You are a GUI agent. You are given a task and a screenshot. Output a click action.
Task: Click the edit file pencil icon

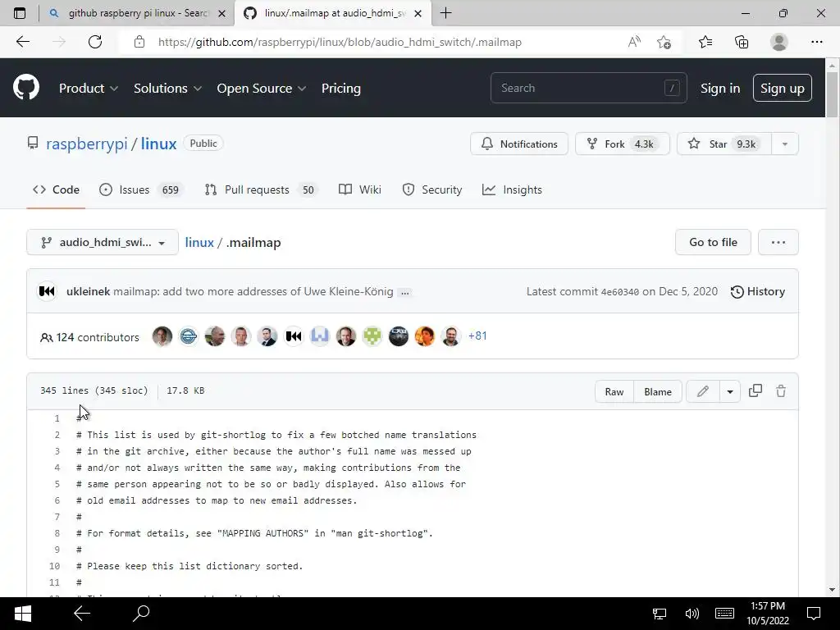pyautogui.click(x=703, y=391)
